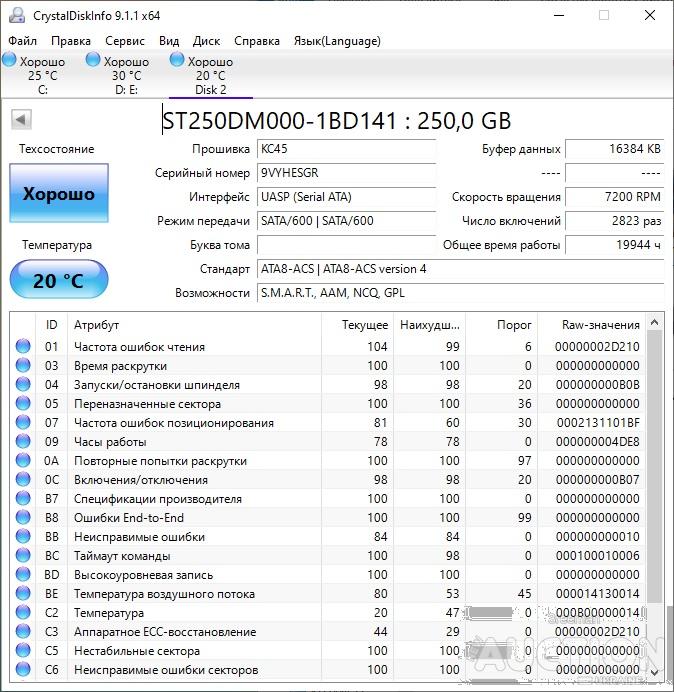Click the Число включений value 2823 раз

pos(614,221)
